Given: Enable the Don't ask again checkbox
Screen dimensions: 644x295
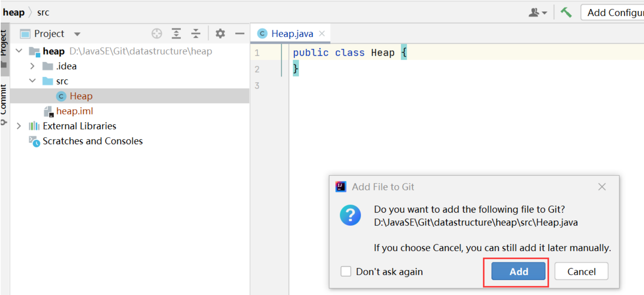Looking at the screenshot, I should click(x=346, y=271).
